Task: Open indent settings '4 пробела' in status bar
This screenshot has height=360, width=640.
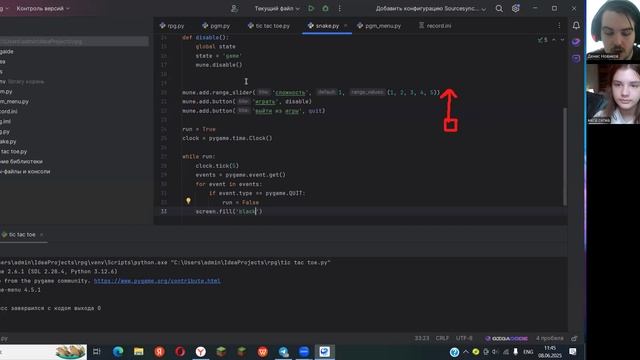Action: [x=549, y=338]
